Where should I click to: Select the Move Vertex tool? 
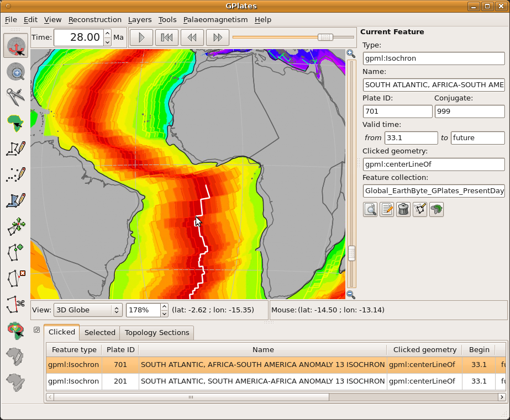click(15, 226)
